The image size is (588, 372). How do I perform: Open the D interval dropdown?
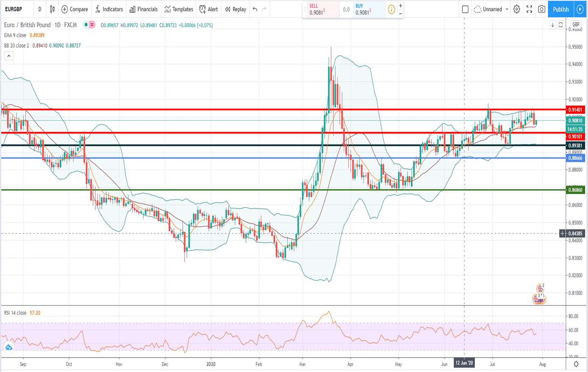(40, 9)
